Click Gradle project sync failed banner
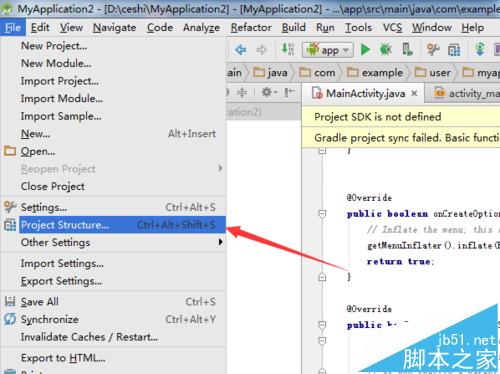Image resolution: width=500 pixels, height=374 pixels. (401, 138)
